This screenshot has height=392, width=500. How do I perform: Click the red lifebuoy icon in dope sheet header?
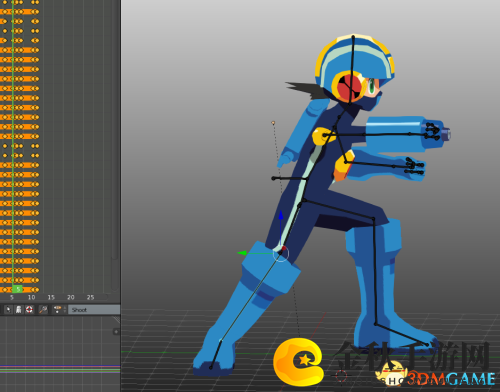tap(29, 310)
